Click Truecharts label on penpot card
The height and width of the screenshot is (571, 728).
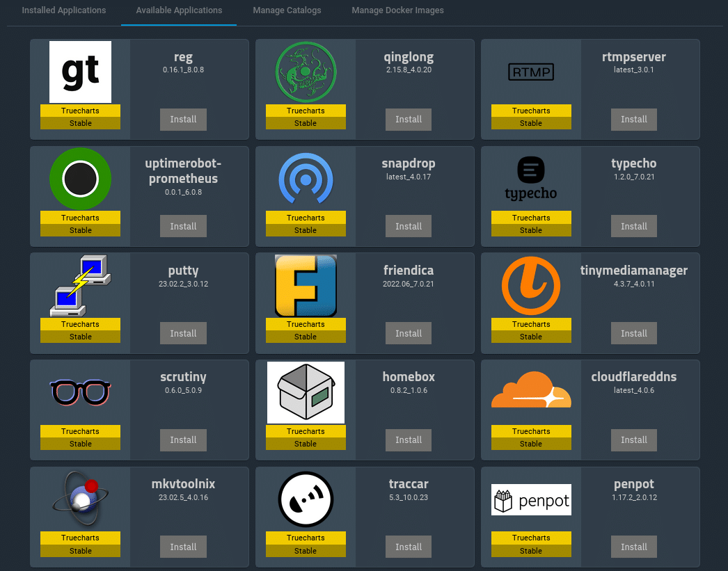[x=531, y=538]
